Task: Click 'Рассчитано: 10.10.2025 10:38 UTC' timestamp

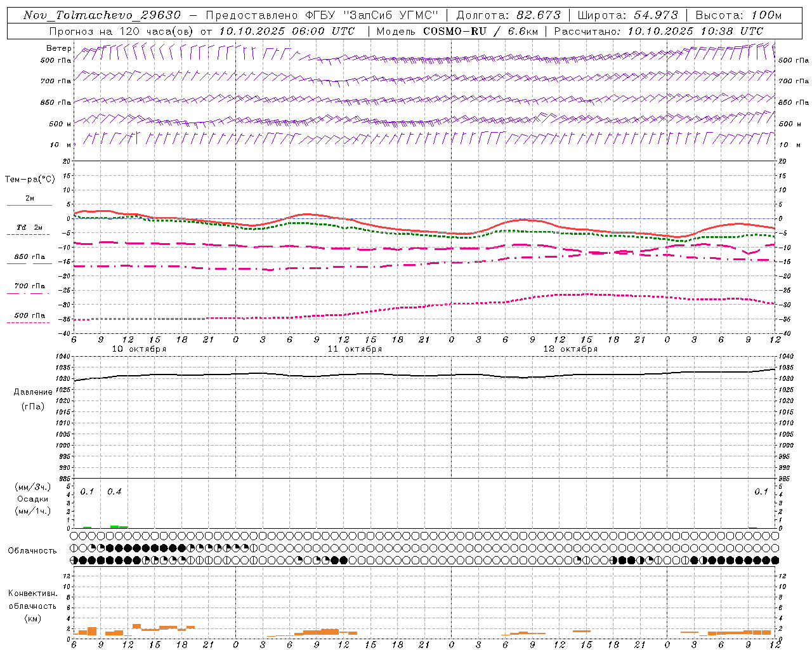Action: 658,31
